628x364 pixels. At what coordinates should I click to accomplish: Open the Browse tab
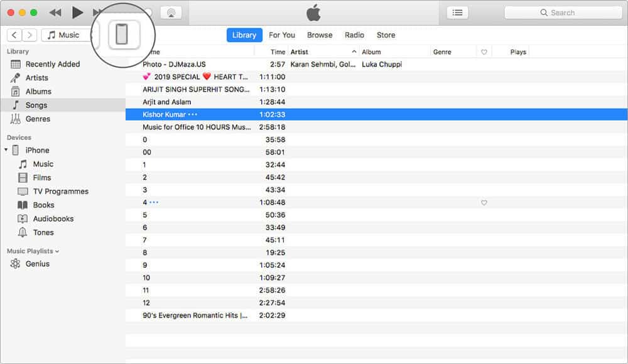pos(320,35)
